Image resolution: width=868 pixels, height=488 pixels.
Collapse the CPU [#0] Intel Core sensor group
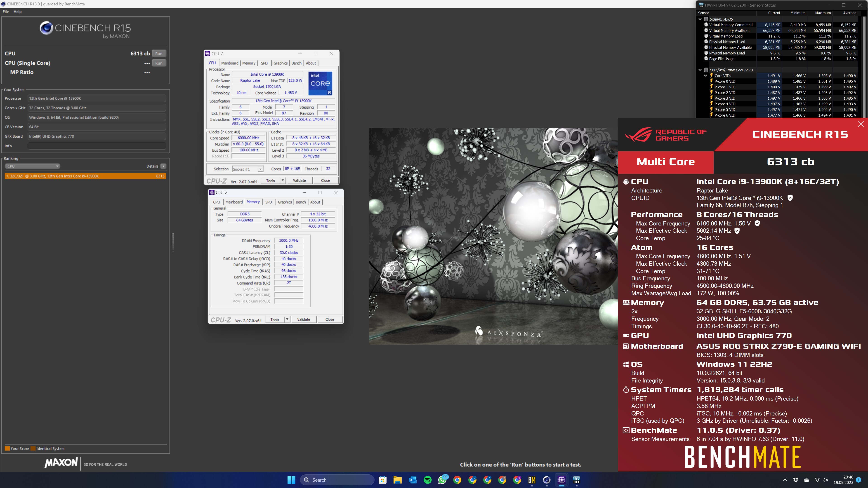[700, 70]
